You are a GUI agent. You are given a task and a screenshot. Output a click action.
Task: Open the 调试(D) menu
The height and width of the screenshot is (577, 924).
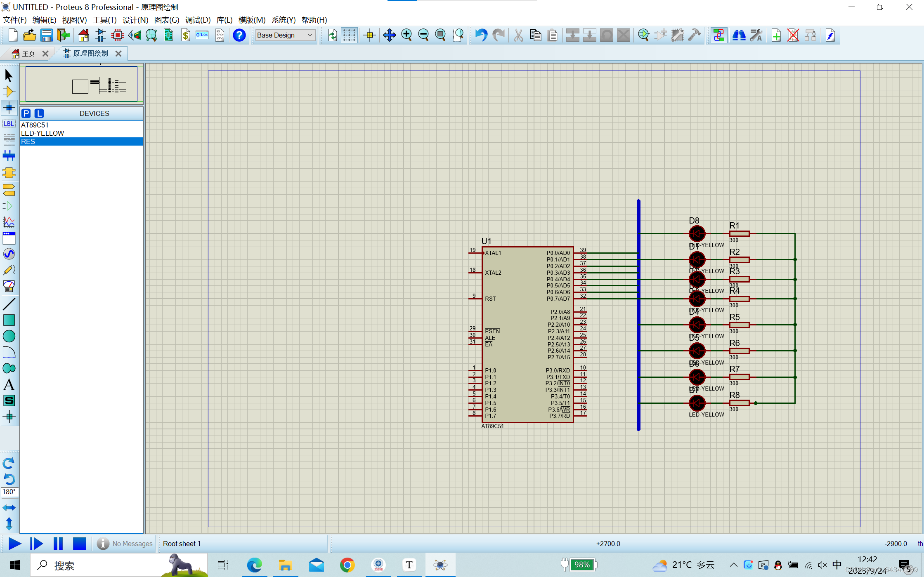(198, 20)
